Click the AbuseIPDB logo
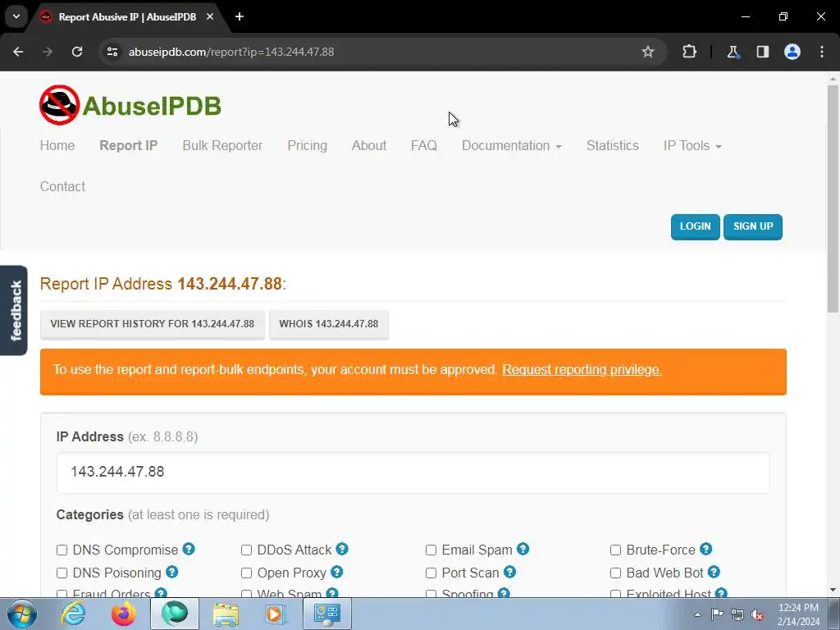The height and width of the screenshot is (630, 840). click(130, 105)
